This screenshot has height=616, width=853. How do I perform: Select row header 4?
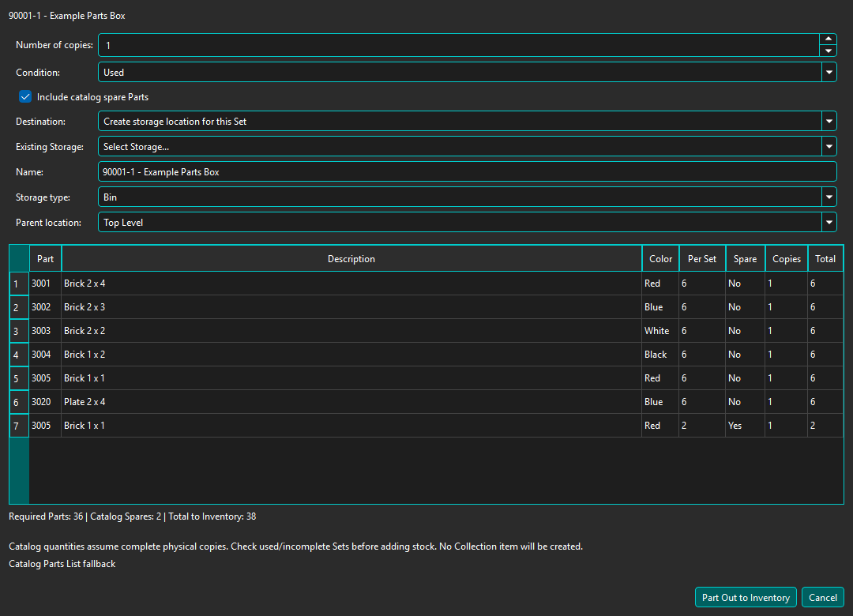[x=19, y=355]
